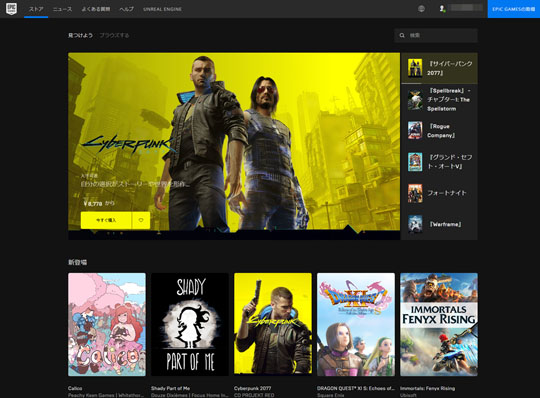Open the Shady Part of Me cover
Image resolution: width=540 pixels, height=398 pixels.
[190, 324]
